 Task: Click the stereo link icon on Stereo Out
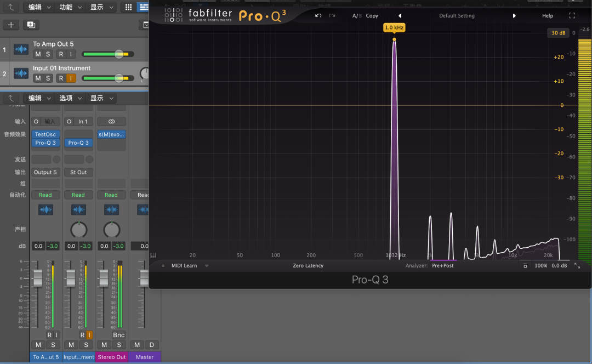click(111, 122)
